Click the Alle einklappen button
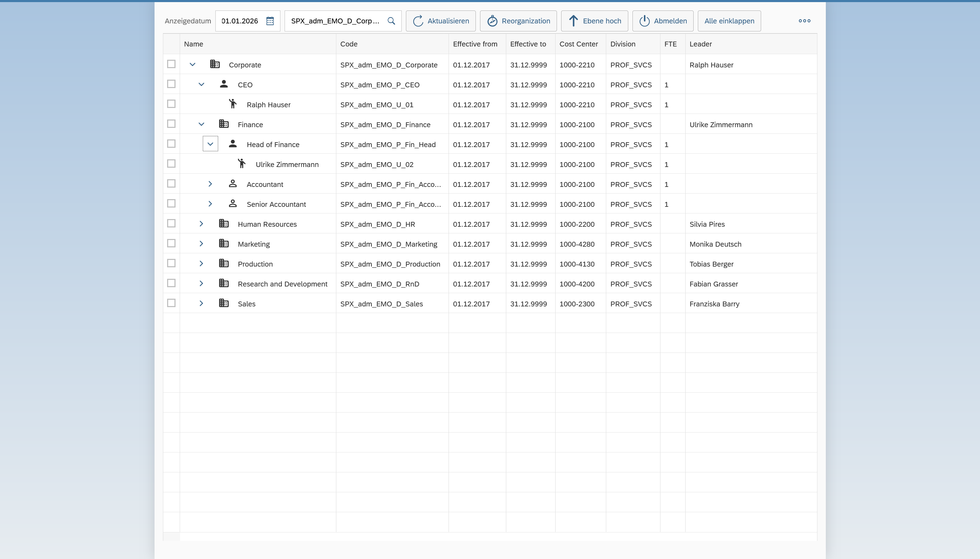The width and height of the screenshot is (980, 559). pyautogui.click(x=729, y=21)
